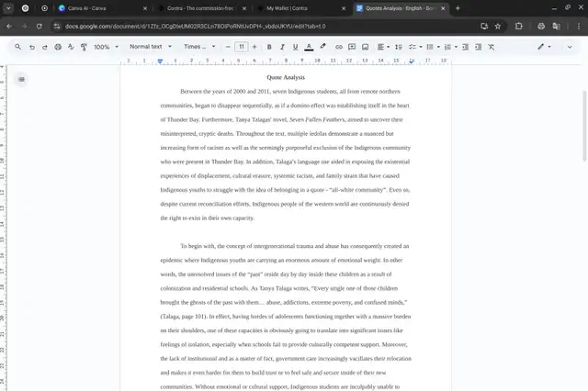Click the second pinned tab play icon
Image resolution: width=588 pixels, height=391 pixels.
(44, 8)
